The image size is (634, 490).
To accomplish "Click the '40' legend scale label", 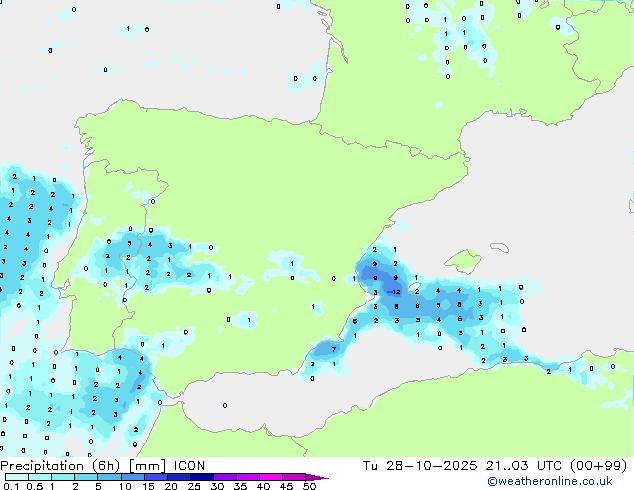I will [x=263, y=486].
